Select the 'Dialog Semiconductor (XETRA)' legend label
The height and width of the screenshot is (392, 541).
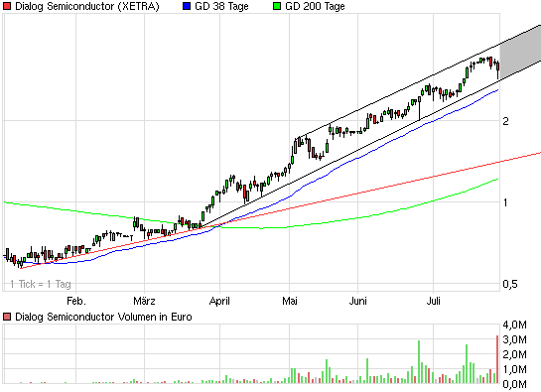click(x=87, y=6)
